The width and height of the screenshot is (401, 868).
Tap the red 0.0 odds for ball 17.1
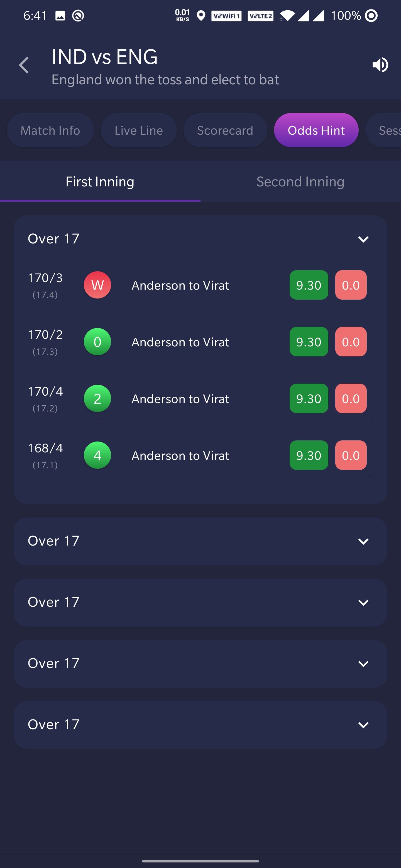(351, 455)
